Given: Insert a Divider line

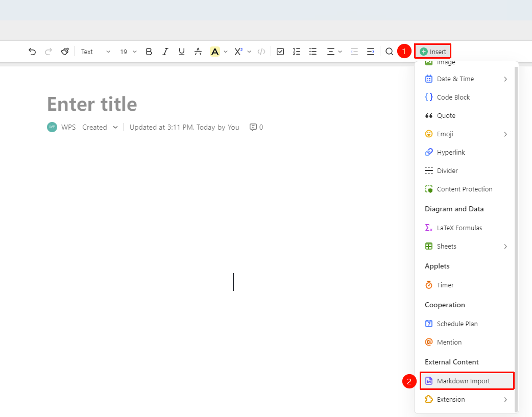Looking at the screenshot, I should click(466, 170).
